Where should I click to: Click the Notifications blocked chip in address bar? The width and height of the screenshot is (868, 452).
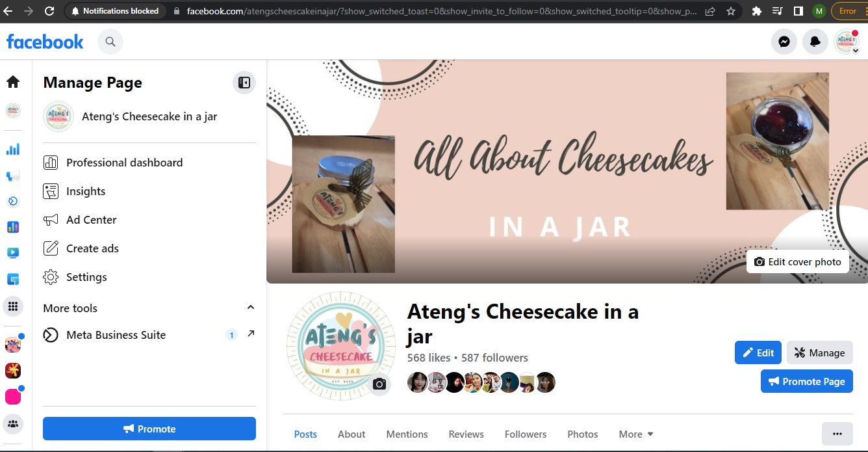(115, 11)
